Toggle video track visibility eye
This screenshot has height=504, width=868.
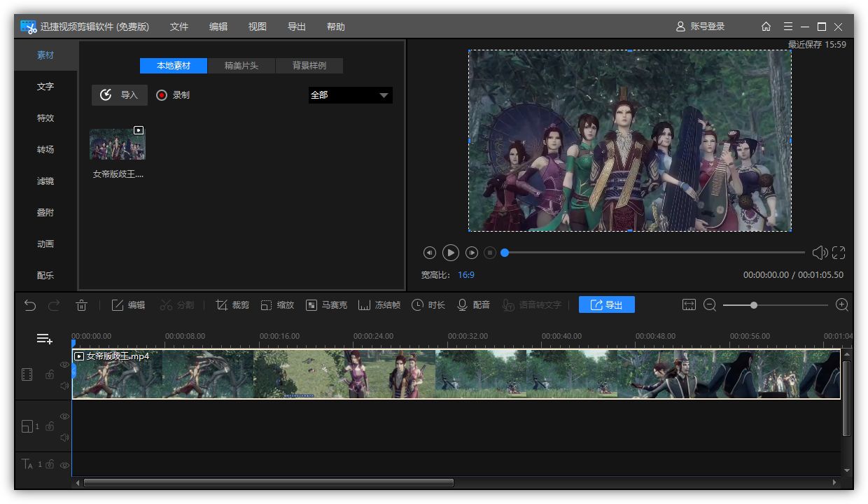tap(64, 365)
